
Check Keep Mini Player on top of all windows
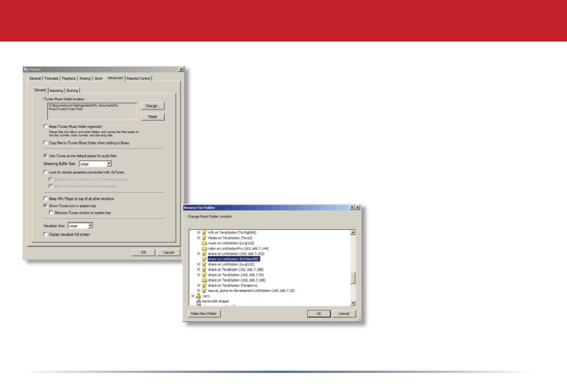pos(45,198)
